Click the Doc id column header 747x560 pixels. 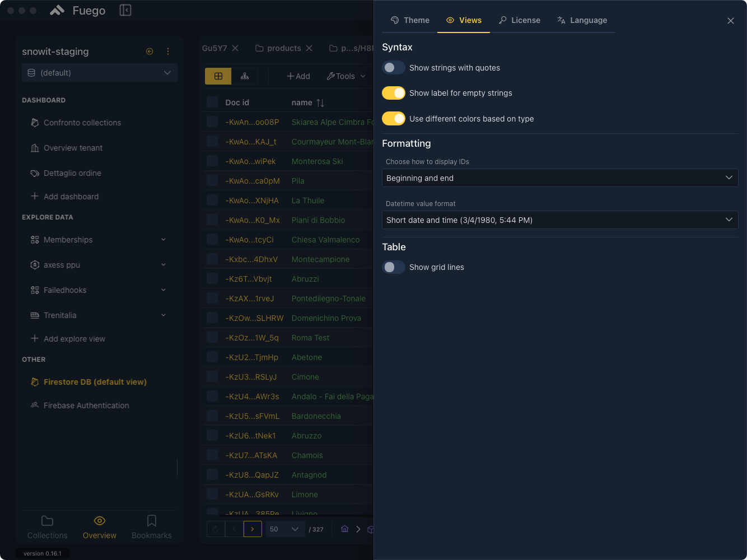237,102
